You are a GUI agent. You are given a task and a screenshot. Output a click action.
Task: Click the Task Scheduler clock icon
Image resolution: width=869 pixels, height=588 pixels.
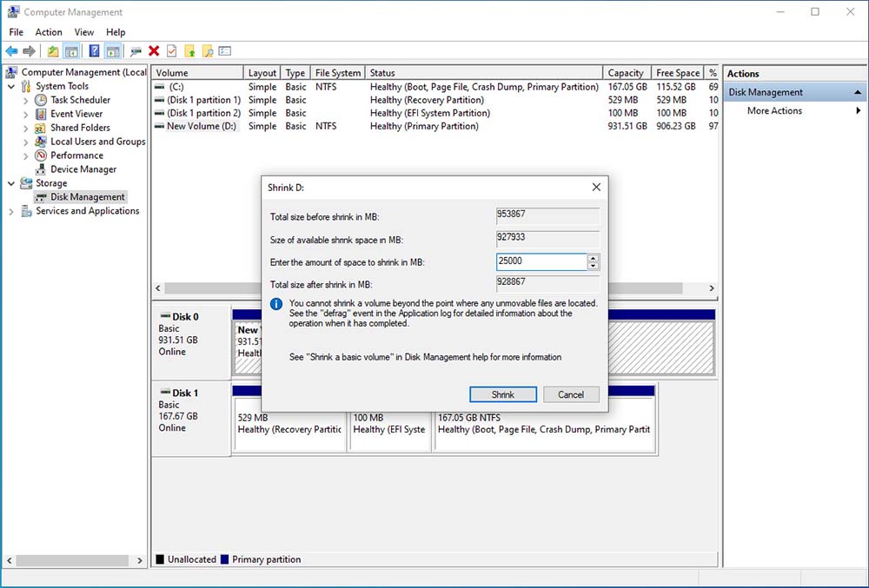coord(42,100)
